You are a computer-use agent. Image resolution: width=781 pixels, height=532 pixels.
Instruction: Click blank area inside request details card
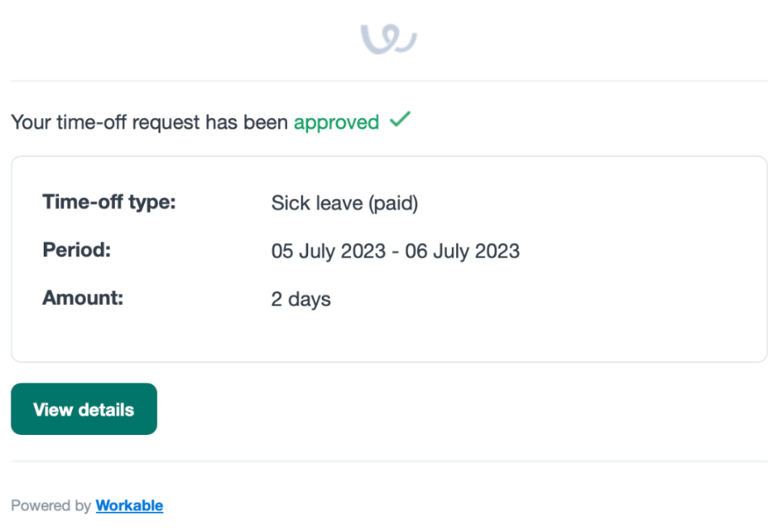coord(606,299)
